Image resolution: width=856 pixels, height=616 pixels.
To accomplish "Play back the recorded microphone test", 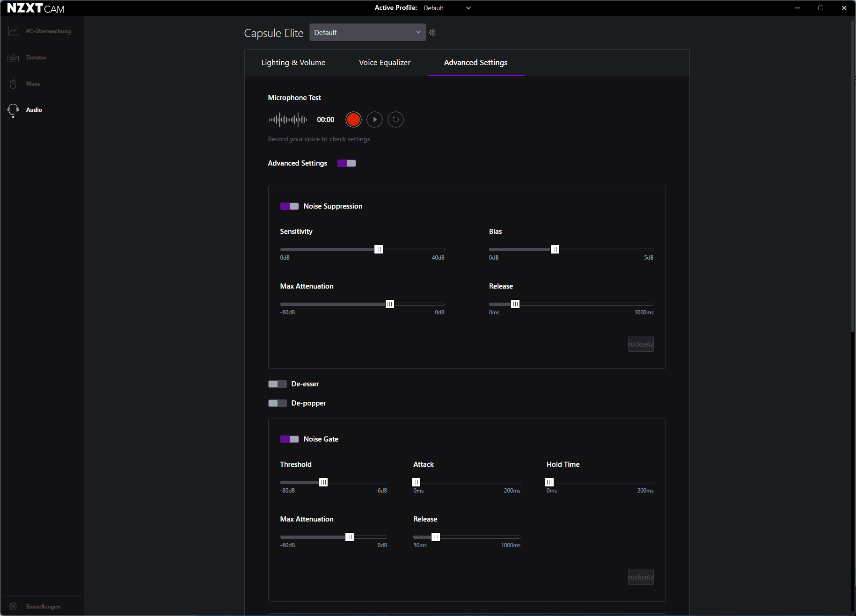I will 374,120.
